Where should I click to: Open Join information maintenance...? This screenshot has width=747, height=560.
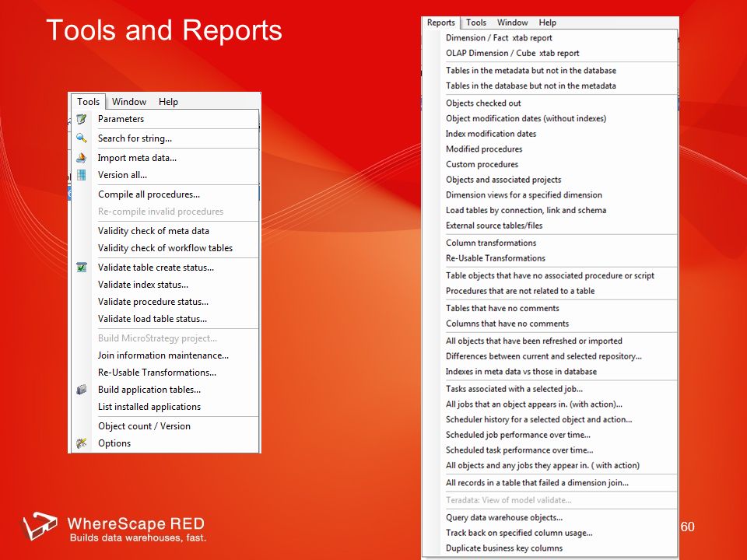click(x=165, y=355)
